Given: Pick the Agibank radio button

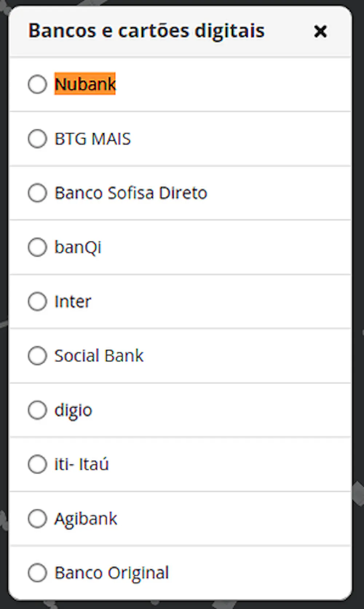Looking at the screenshot, I should tap(37, 519).
